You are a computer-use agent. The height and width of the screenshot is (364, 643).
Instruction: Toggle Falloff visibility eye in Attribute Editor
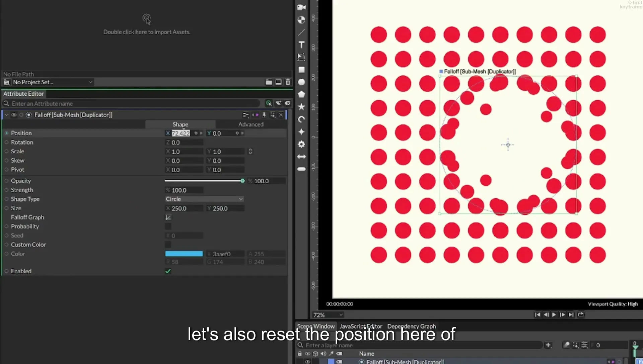pyautogui.click(x=14, y=115)
